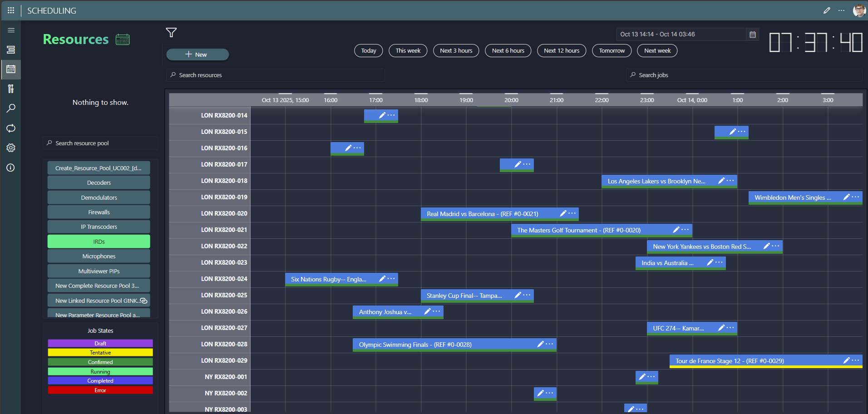This screenshot has height=414, width=868.
Task: Click the New button
Action: pyautogui.click(x=197, y=54)
